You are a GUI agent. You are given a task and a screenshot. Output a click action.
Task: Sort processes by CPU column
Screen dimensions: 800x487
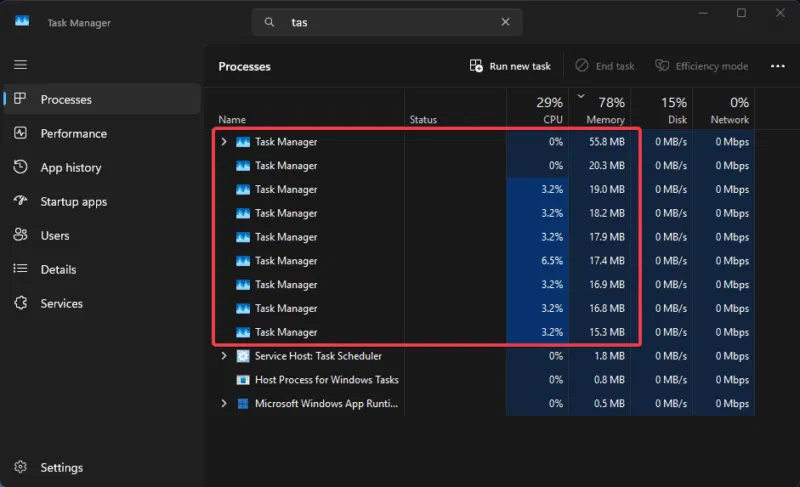coord(538,109)
